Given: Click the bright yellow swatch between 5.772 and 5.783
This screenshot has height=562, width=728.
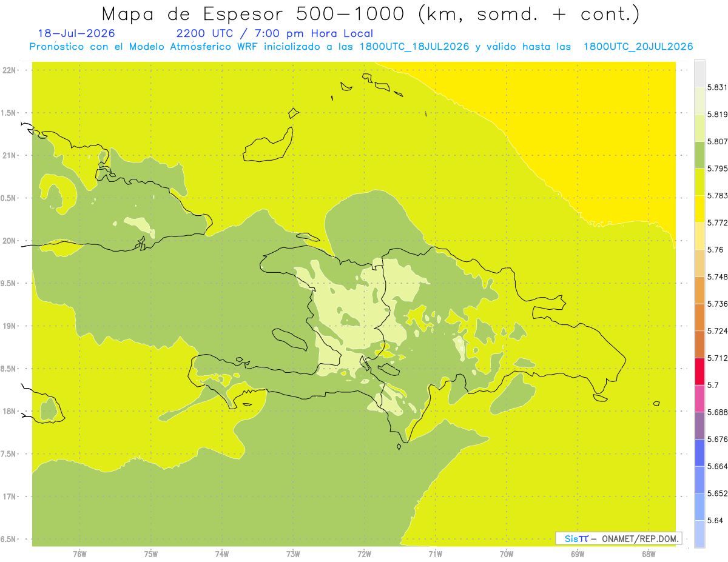Looking at the screenshot, I should coord(699,209).
